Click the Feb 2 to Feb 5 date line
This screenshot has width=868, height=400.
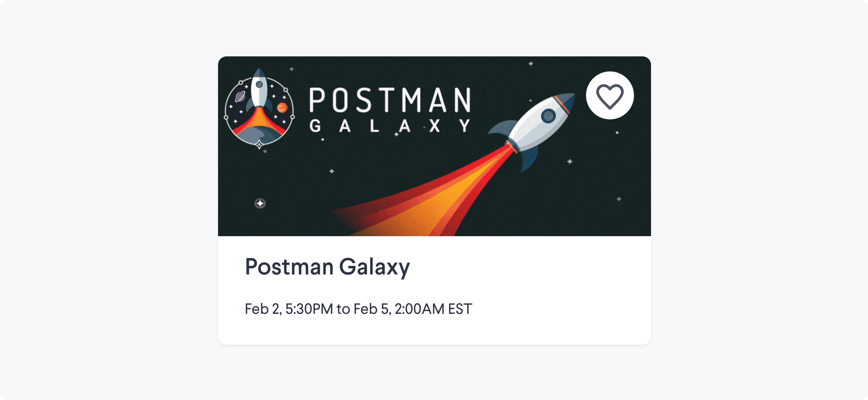358,309
